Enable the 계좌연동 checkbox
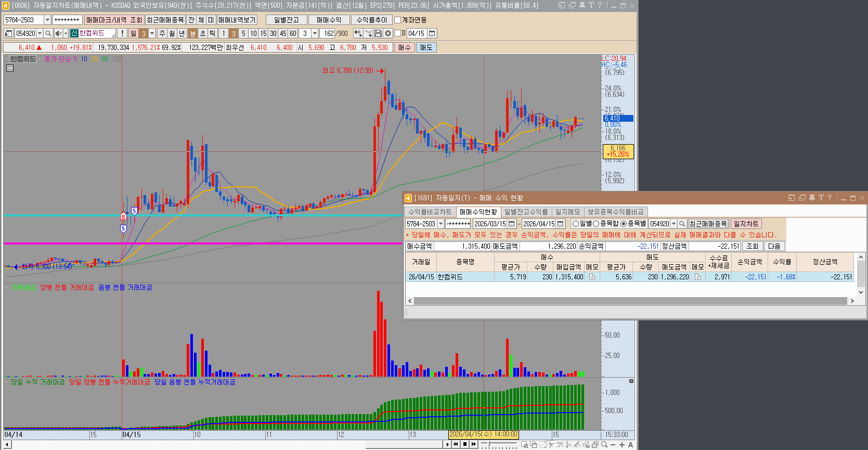This screenshot has width=868, height=450. pos(398,20)
